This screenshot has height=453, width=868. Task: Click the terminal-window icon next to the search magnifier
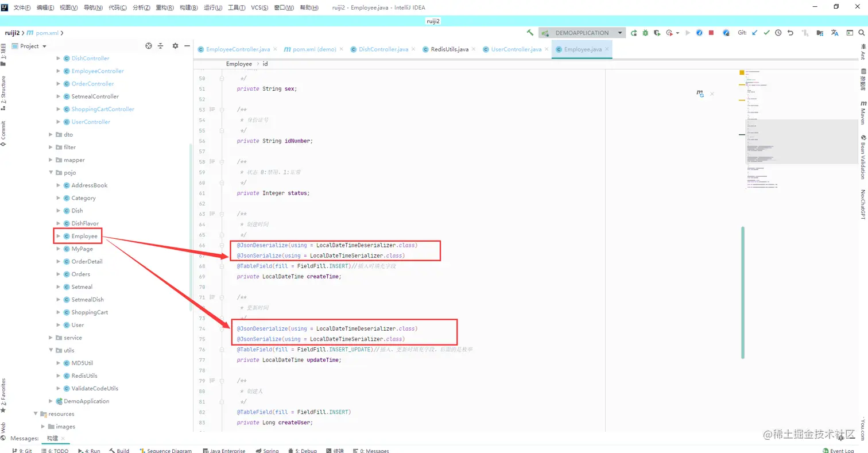click(x=850, y=33)
